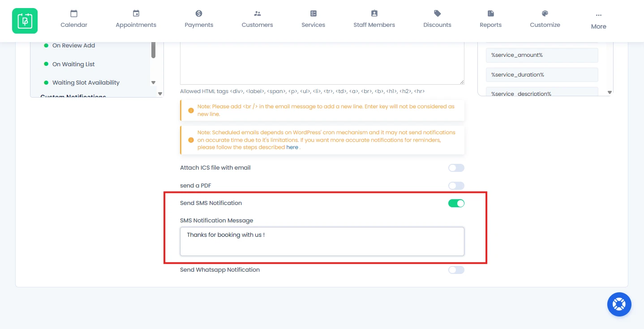Open Discounts tag icon
The height and width of the screenshot is (329, 644).
click(x=438, y=14)
